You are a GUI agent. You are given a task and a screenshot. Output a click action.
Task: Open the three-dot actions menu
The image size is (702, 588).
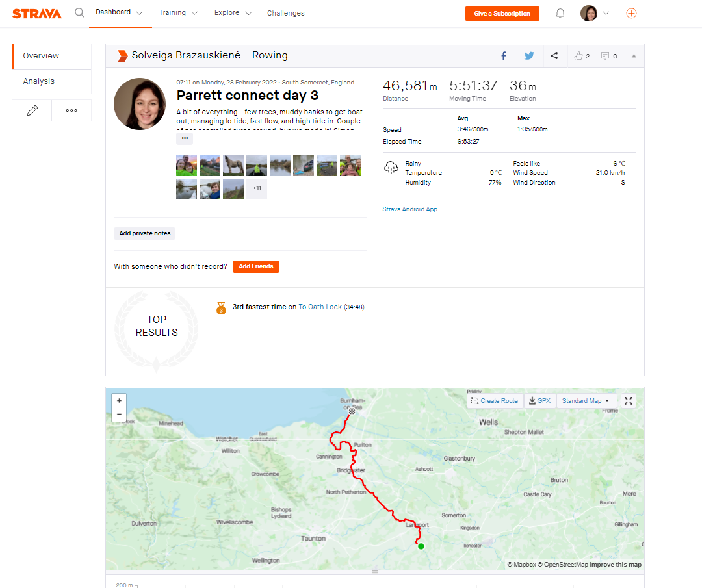[71, 110]
